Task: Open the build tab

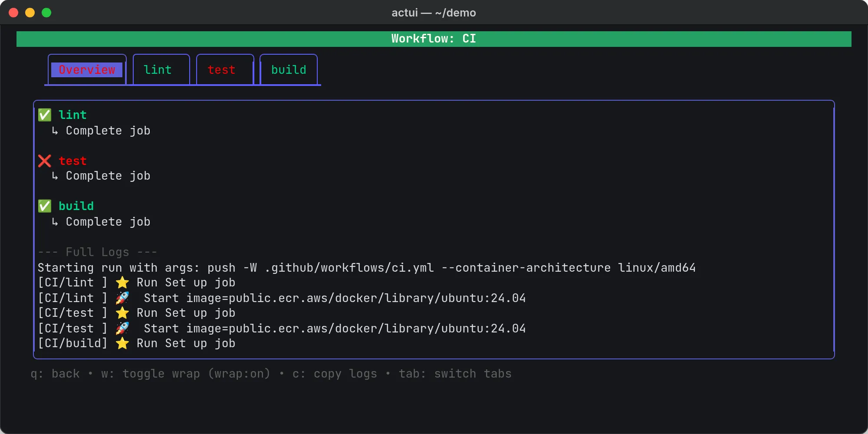Action: coord(289,69)
